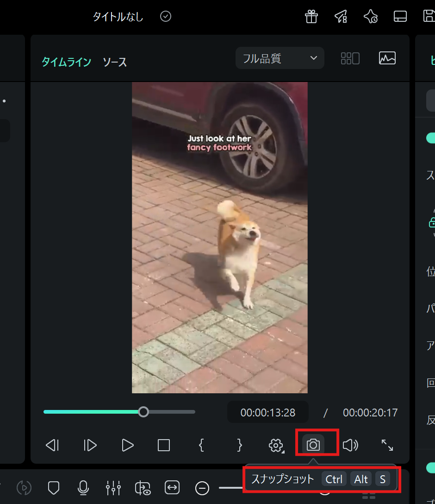Click the current timecode 00:00:13:28 field
This screenshot has height=504, width=435.
point(268,412)
